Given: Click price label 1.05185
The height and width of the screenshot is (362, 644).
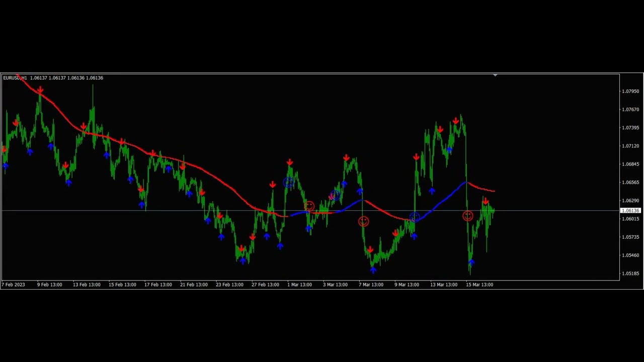Looking at the screenshot, I should (x=630, y=274).
